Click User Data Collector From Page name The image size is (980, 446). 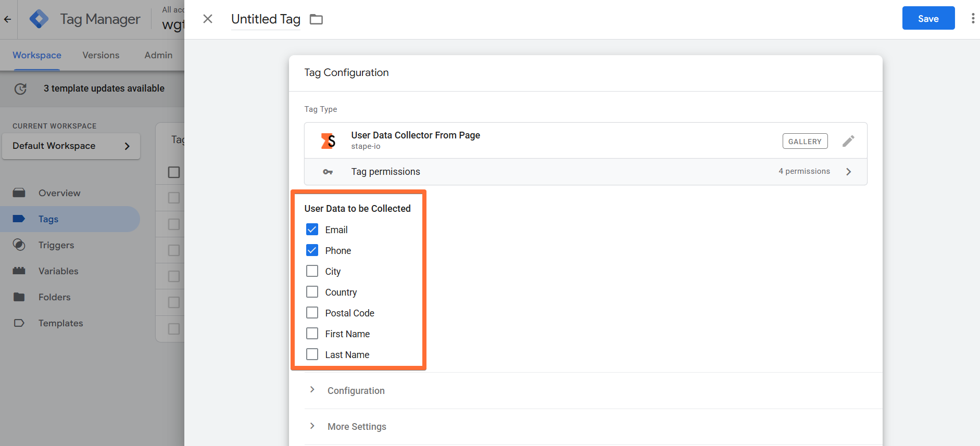pos(416,135)
